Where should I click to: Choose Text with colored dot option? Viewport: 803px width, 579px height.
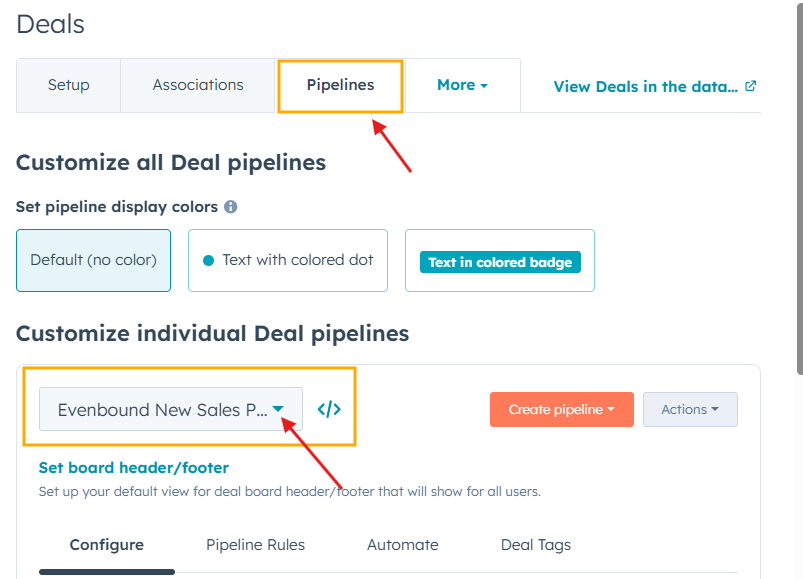click(288, 260)
